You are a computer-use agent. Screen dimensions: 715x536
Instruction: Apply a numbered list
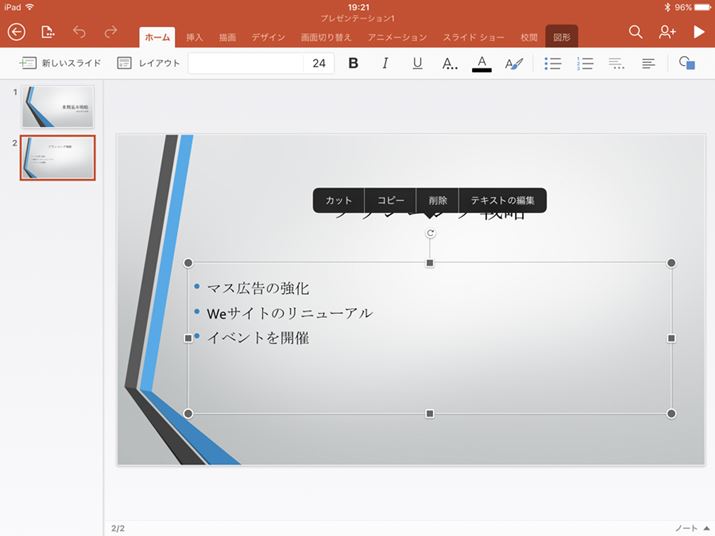coord(585,63)
